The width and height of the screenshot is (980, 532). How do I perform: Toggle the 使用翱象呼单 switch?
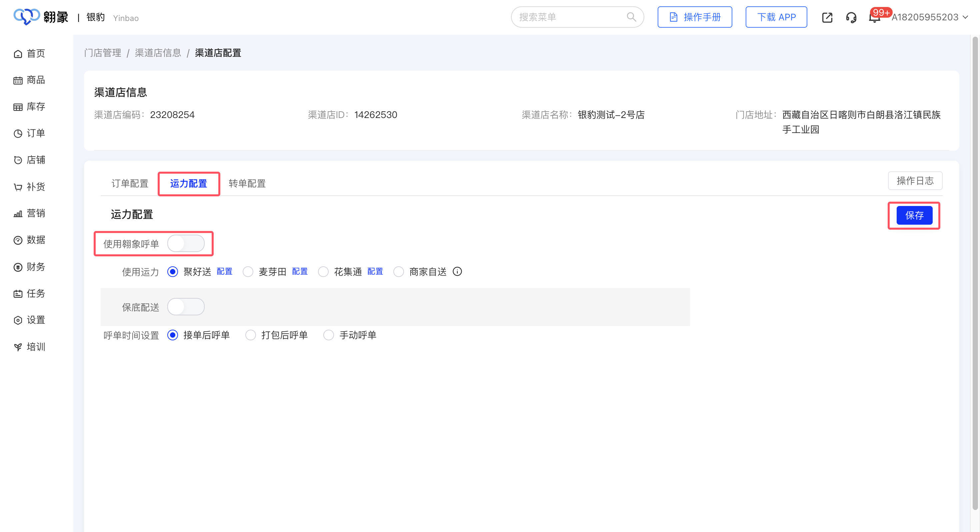click(186, 244)
